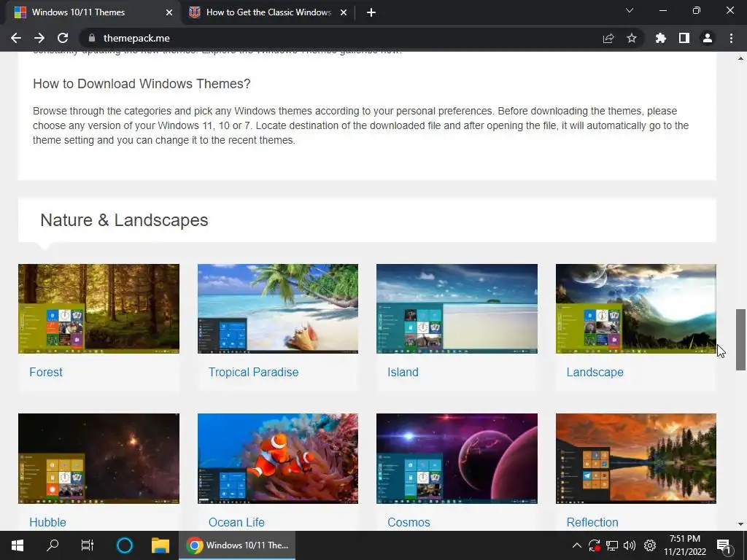Screen dimensions: 747x560
Task: Click the site lock icon in address bar
Action: [92, 38]
